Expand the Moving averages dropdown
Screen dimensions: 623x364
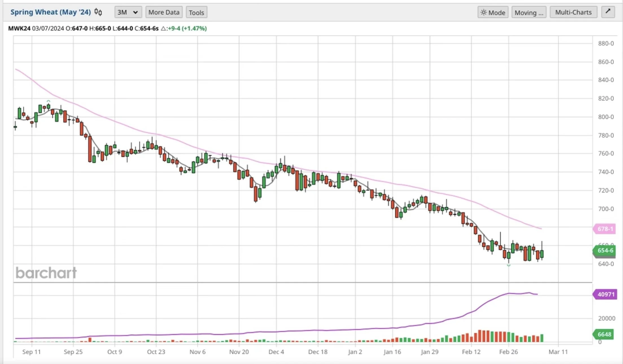[x=528, y=12]
